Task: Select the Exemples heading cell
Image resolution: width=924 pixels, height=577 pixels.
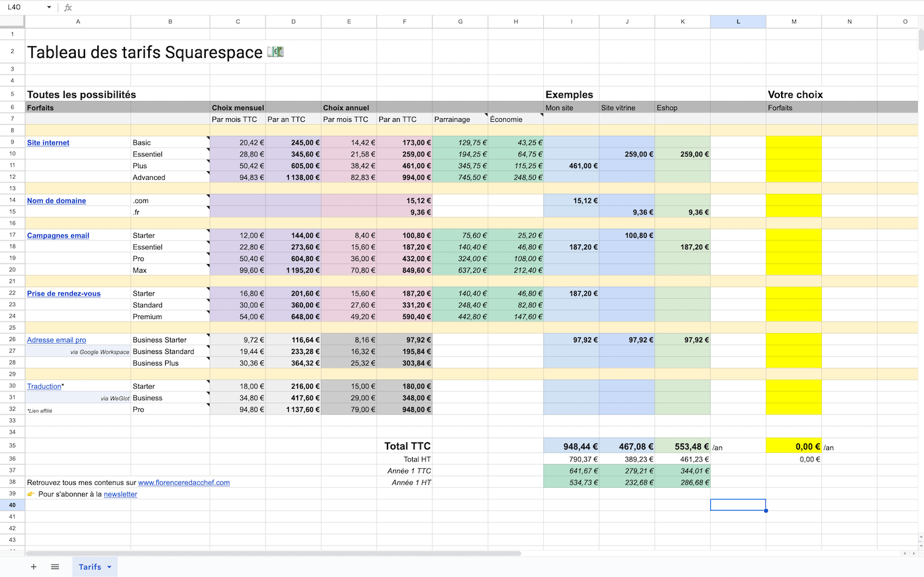Action: [x=571, y=94]
